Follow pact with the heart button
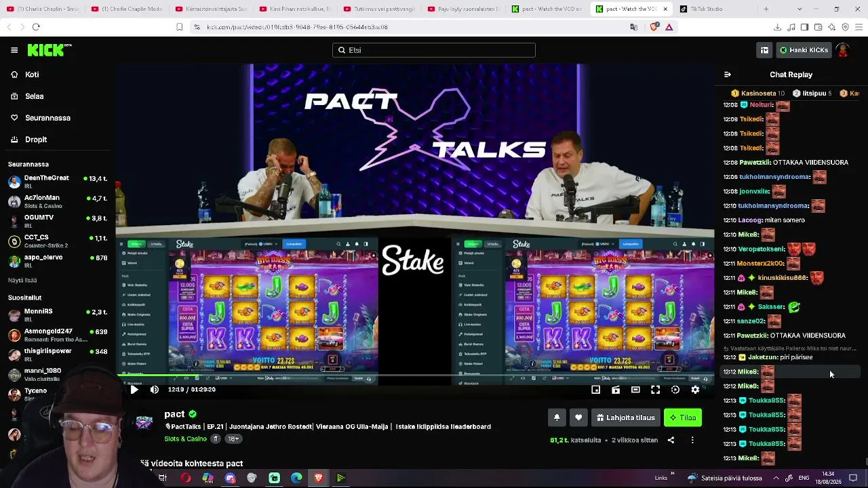868x488 pixels. pos(578,418)
